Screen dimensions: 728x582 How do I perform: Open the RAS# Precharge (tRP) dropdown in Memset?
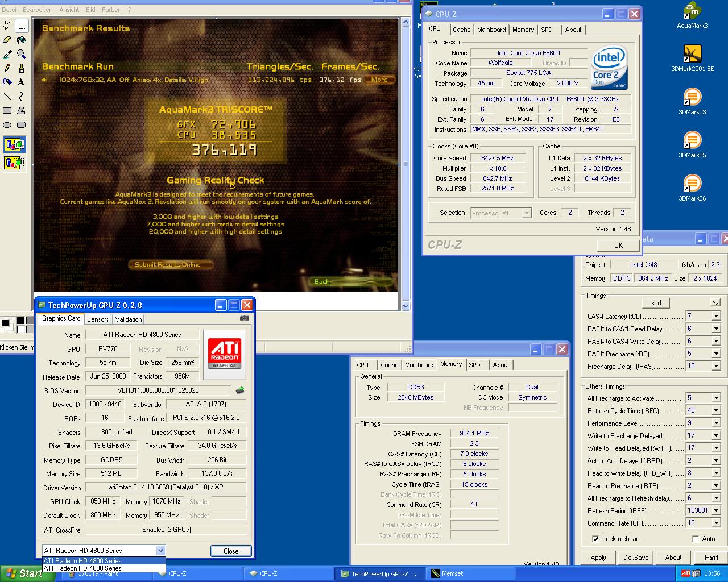[716, 354]
